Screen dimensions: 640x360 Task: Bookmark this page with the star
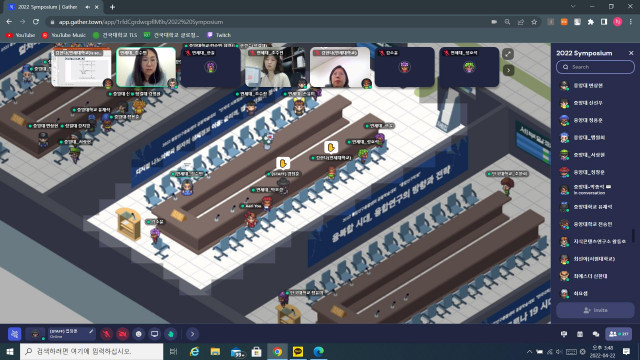coord(534,22)
